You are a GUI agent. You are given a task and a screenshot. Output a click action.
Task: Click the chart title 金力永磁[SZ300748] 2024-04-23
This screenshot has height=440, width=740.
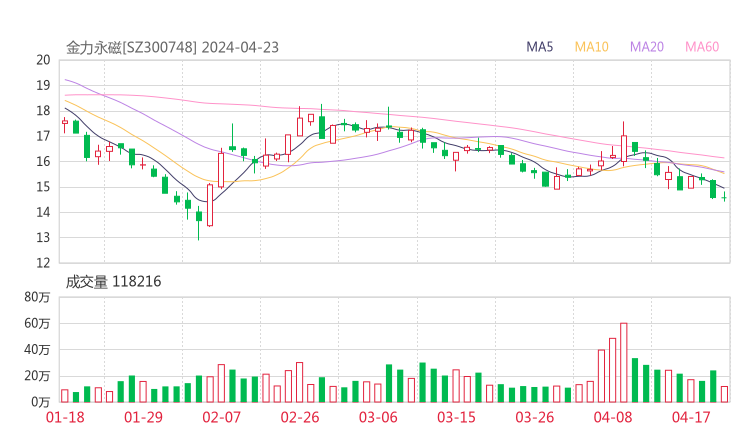(172, 47)
